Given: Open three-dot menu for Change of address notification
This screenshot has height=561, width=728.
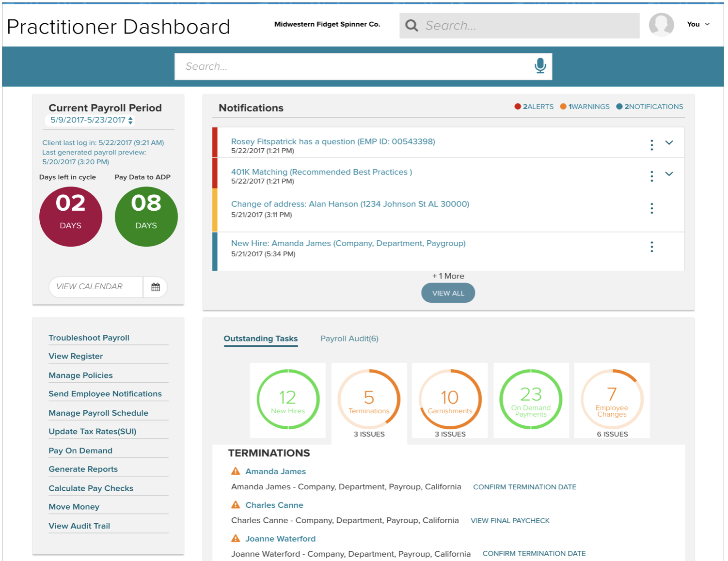Looking at the screenshot, I should tap(651, 208).
